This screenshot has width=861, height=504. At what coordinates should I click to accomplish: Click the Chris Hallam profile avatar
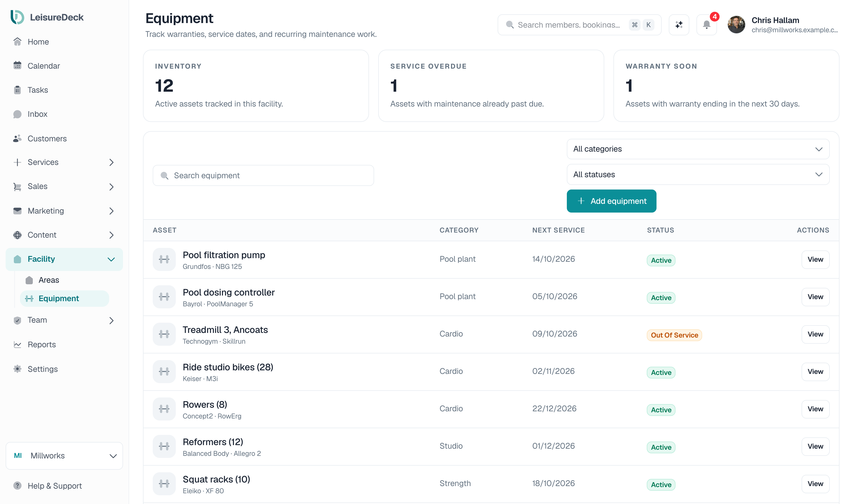click(736, 25)
